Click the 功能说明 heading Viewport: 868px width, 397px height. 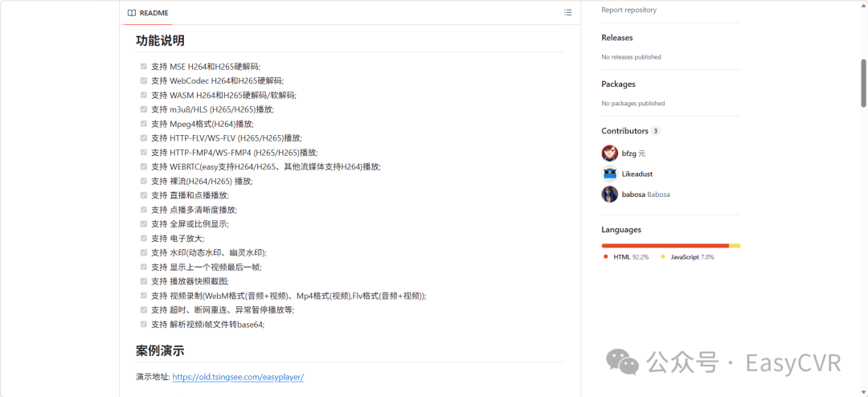(x=160, y=40)
